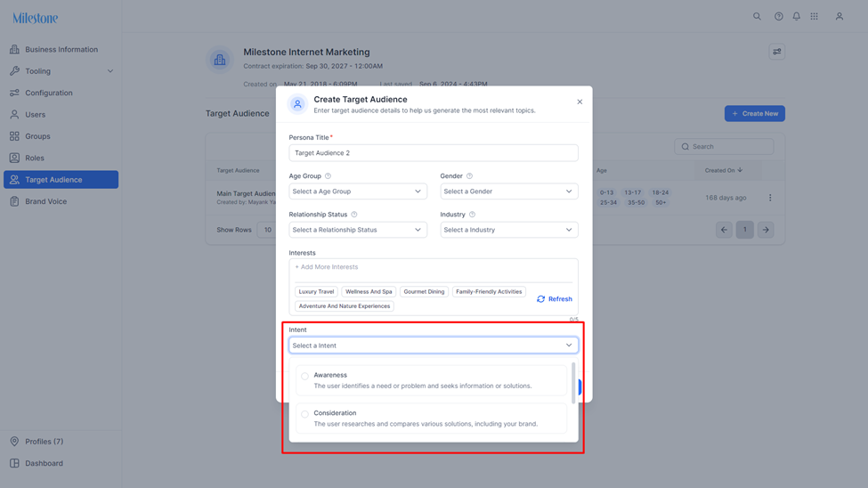Click the settings sliders icon near header
Image resolution: width=868 pixels, height=488 pixels.
[x=777, y=52]
